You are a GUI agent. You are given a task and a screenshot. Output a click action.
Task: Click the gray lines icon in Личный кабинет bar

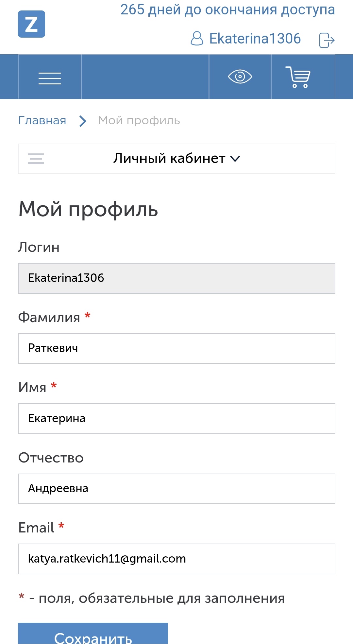36,159
